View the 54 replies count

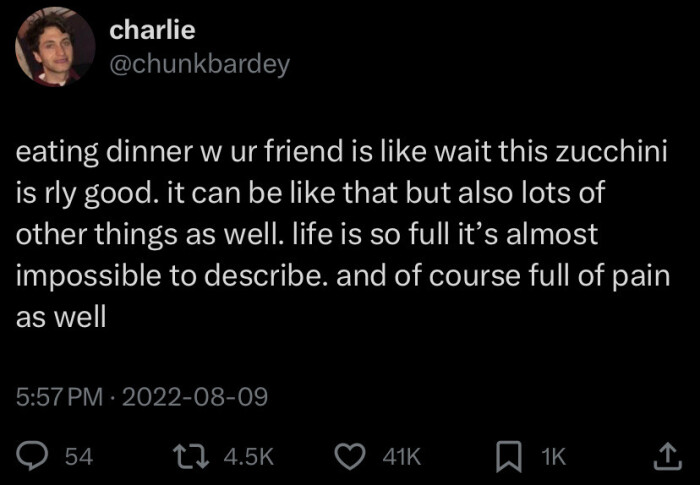(x=77, y=457)
